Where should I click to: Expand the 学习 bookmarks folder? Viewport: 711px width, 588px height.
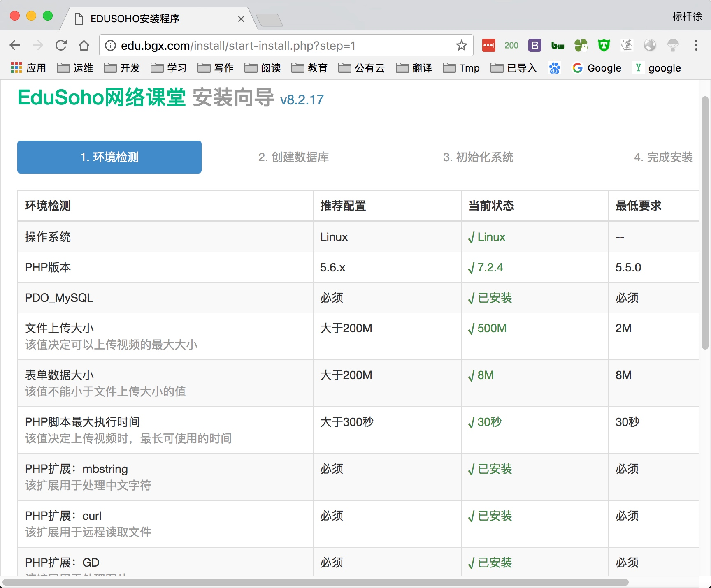point(169,68)
